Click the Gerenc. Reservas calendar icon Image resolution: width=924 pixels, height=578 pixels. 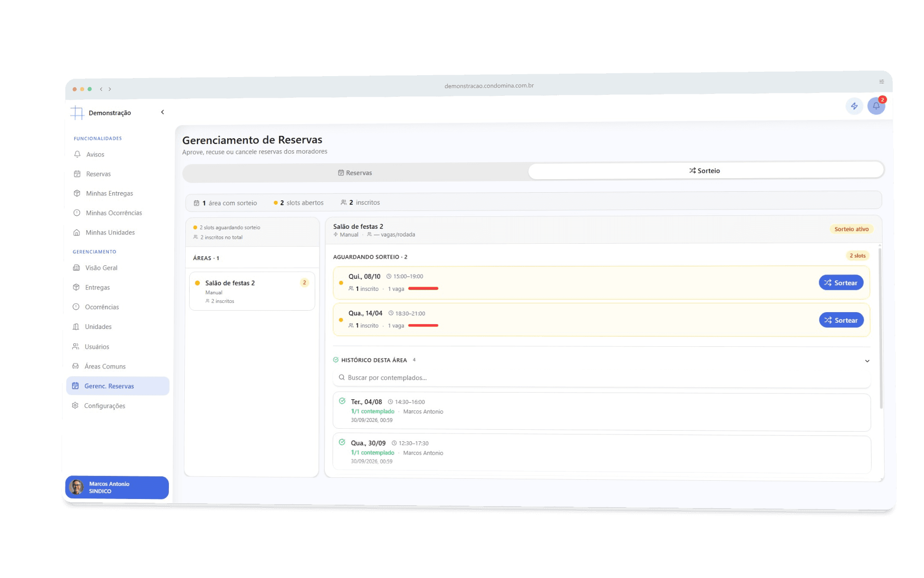click(x=75, y=386)
